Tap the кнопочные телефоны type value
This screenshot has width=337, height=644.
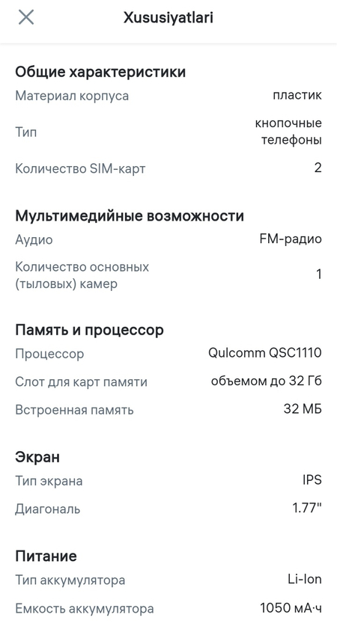288,132
